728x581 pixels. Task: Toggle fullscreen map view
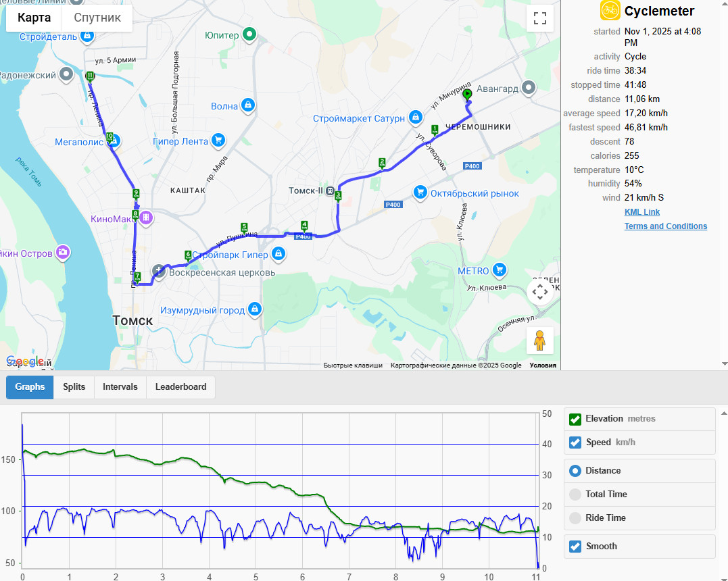click(540, 18)
